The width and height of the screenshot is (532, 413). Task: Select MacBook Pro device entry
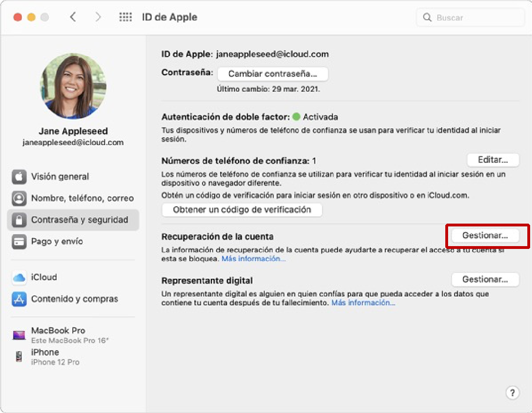73,335
